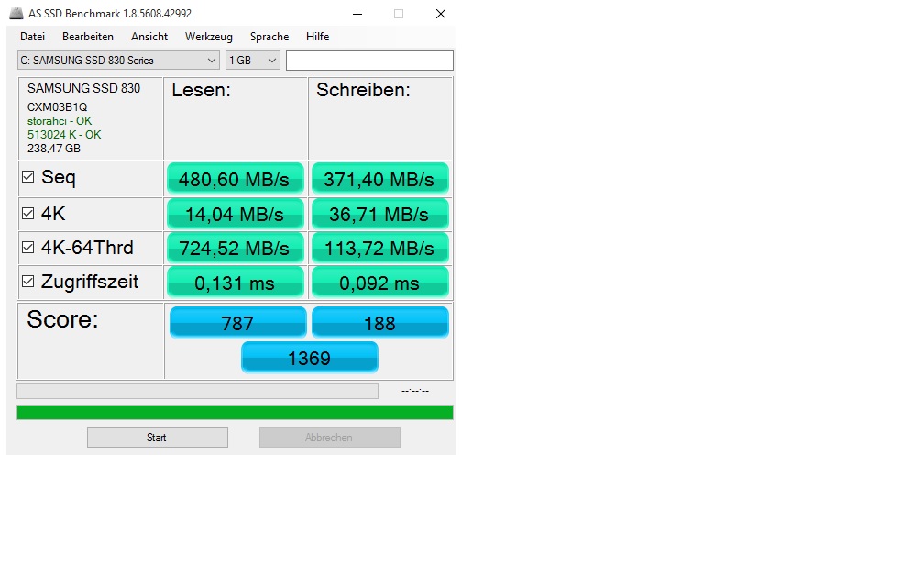Open the Werkzeug menu
Image resolution: width=924 pixels, height=578 pixels.
click(x=209, y=37)
